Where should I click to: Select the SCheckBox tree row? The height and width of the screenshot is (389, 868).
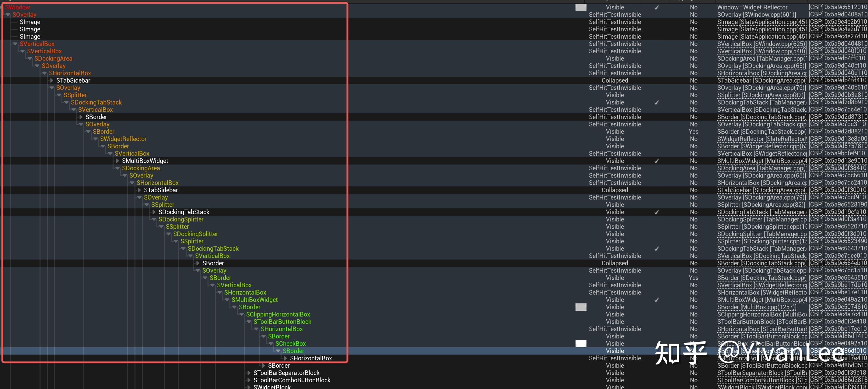click(x=290, y=344)
